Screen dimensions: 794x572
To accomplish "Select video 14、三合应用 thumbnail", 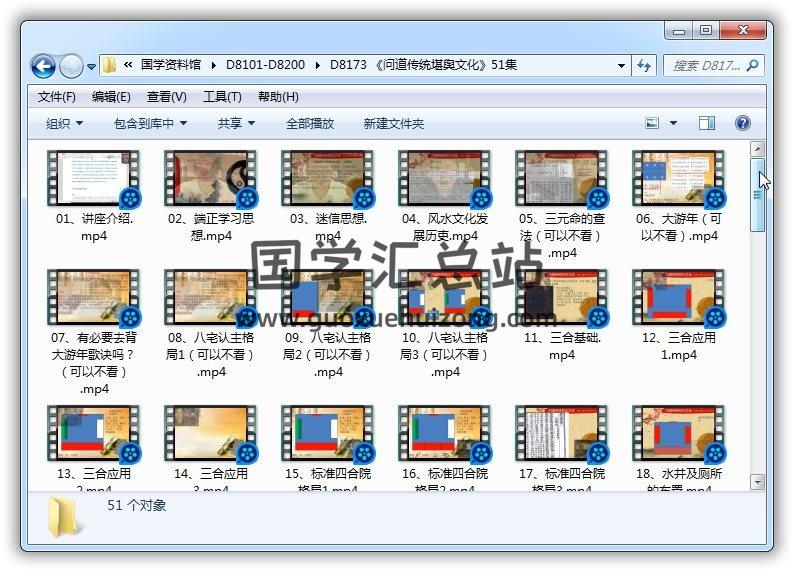I will pyautogui.click(x=211, y=433).
